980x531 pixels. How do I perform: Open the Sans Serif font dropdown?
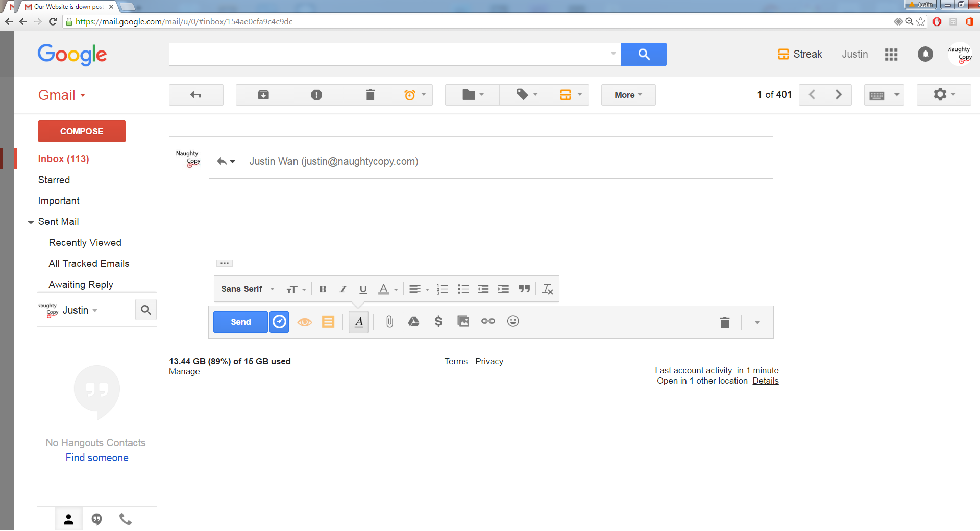click(248, 289)
